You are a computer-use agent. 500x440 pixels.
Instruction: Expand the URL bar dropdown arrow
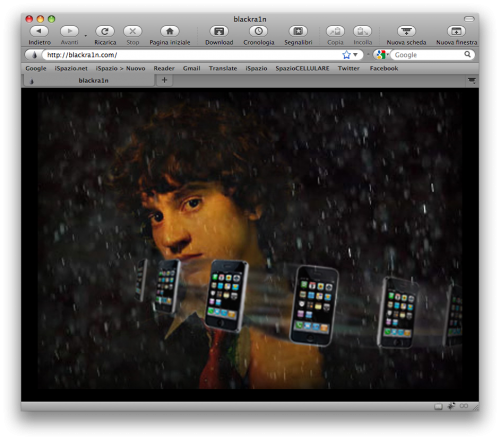tap(355, 55)
